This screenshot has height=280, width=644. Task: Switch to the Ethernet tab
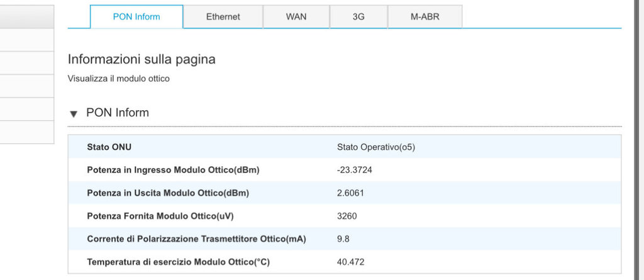click(x=223, y=17)
